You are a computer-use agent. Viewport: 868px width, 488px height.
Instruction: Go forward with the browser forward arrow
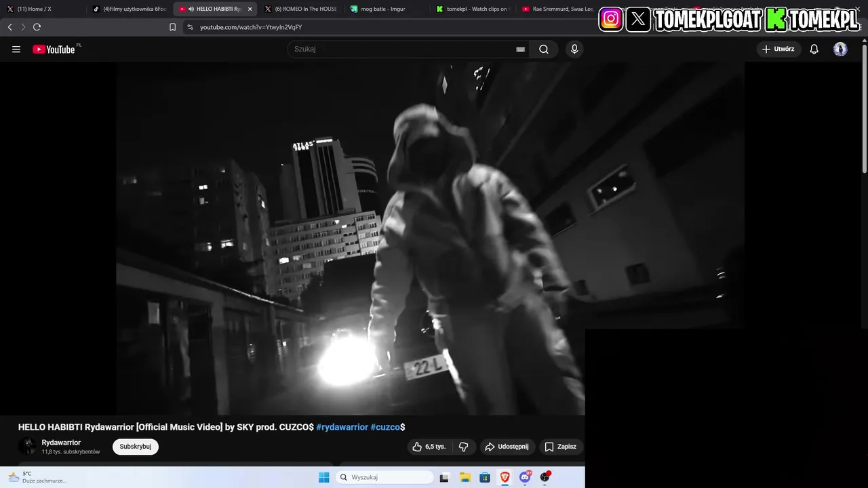coord(23,27)
